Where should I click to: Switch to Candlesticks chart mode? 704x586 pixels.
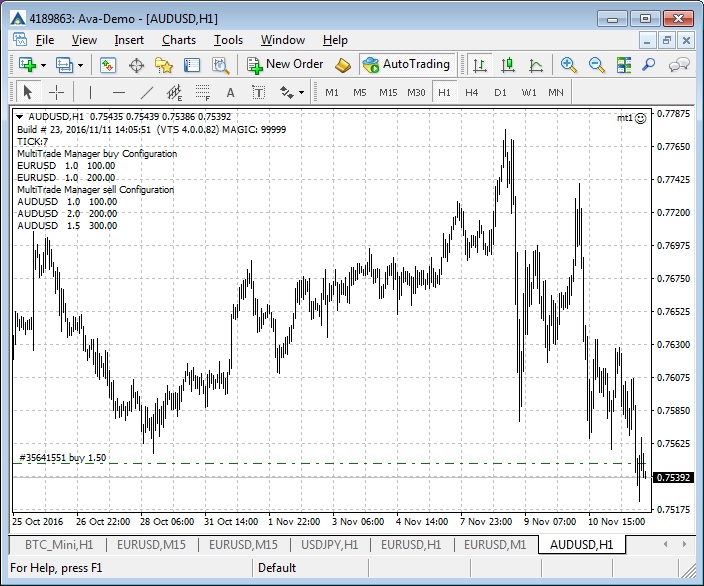(508, 66)
